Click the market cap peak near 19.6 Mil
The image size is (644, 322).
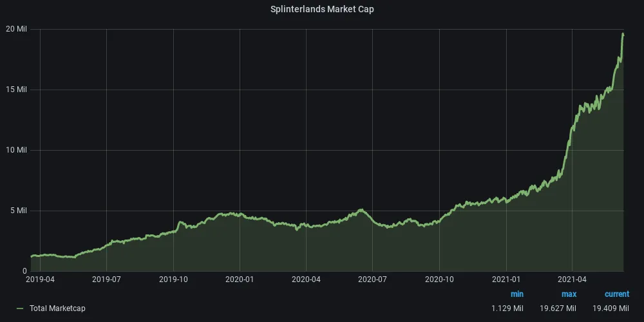(623, 34)
